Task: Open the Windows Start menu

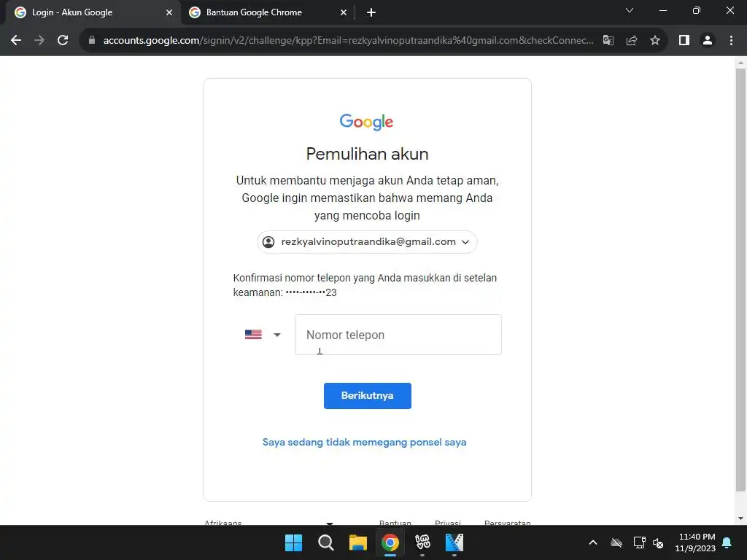Action: (293, 542)
